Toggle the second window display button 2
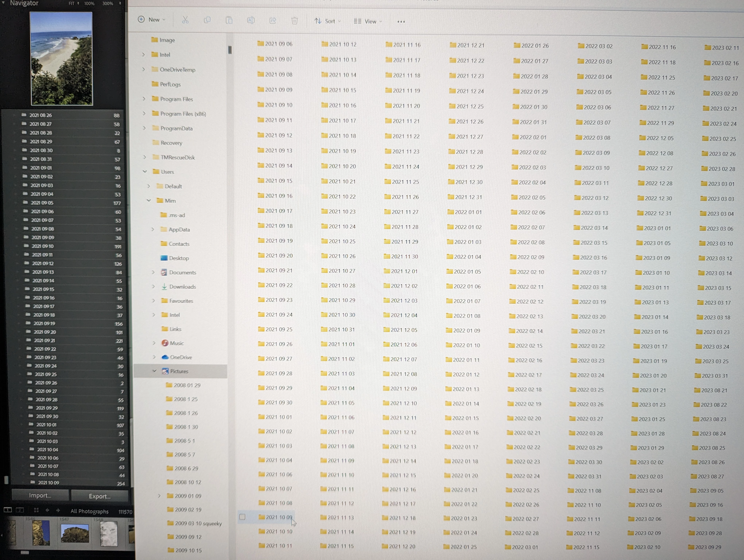744x560 pixels. click(20, 510)
